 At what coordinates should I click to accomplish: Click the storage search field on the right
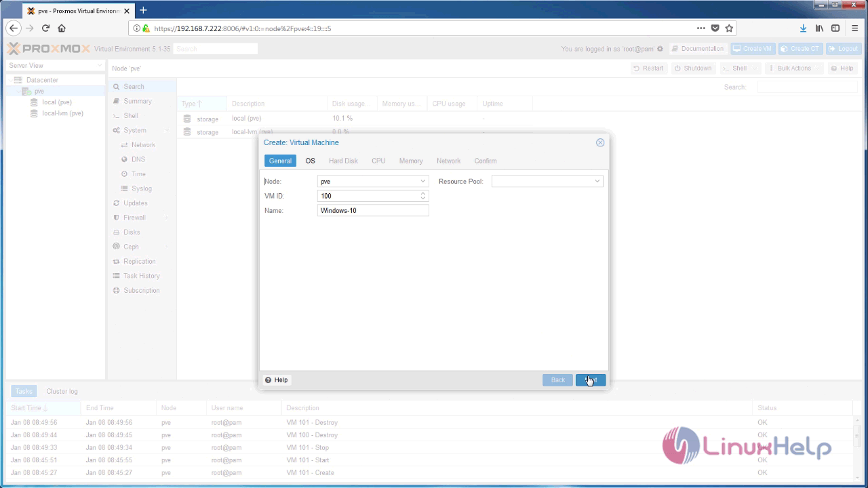coord(807,87)
